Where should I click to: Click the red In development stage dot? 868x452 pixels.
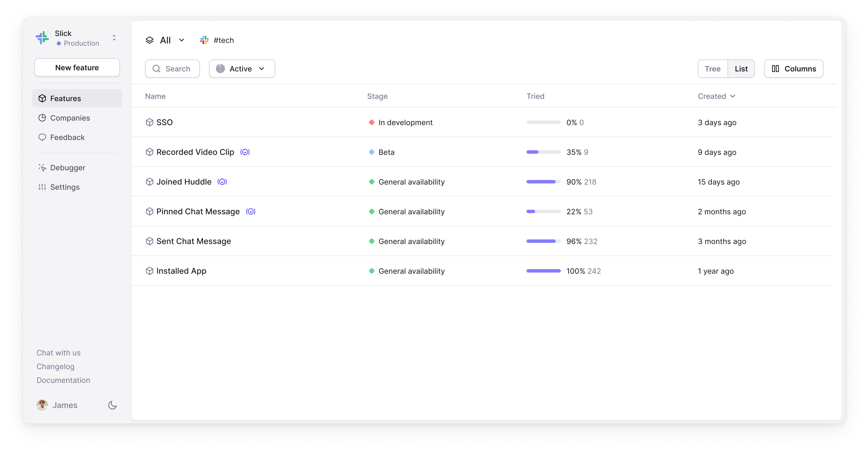(372, 122)
